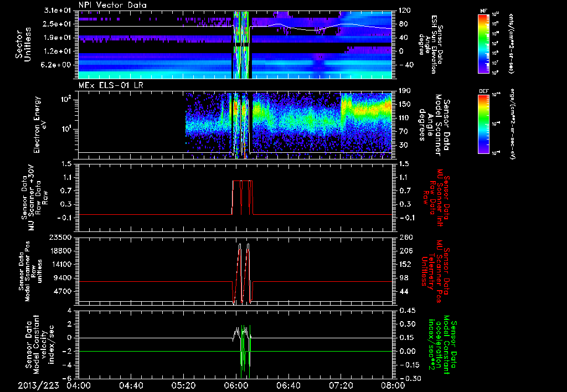Select the 04:00 time axis label
Image resolution: width=567 pixels, height=392 pixels.
coord(78,386)
